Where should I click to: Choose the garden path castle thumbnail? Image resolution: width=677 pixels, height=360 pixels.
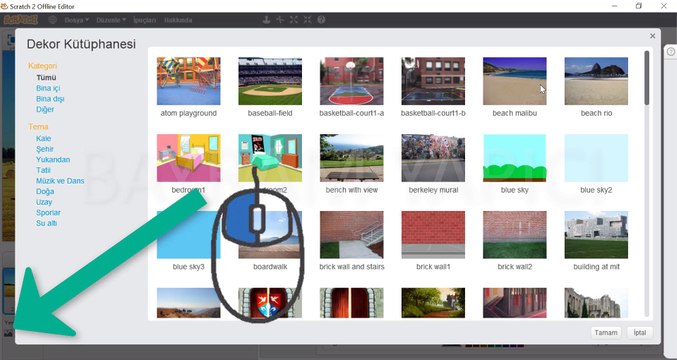[433, 303]
